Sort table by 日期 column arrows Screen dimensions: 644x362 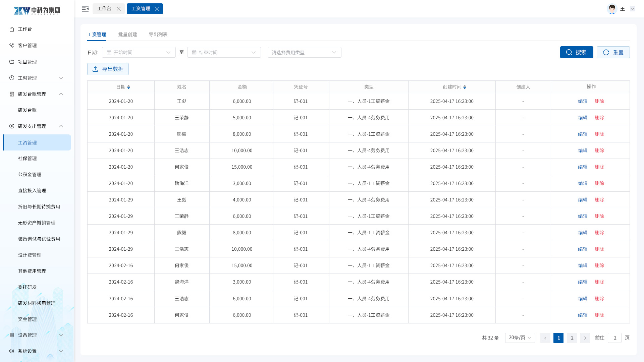[x=128, y=87]
